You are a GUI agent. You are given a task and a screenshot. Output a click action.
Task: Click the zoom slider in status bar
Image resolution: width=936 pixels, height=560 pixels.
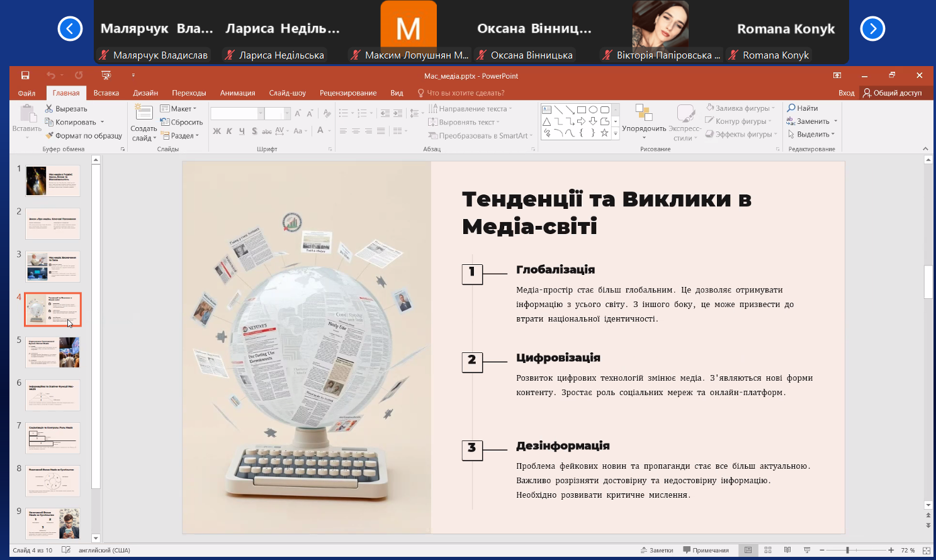(x=847, y=550)
